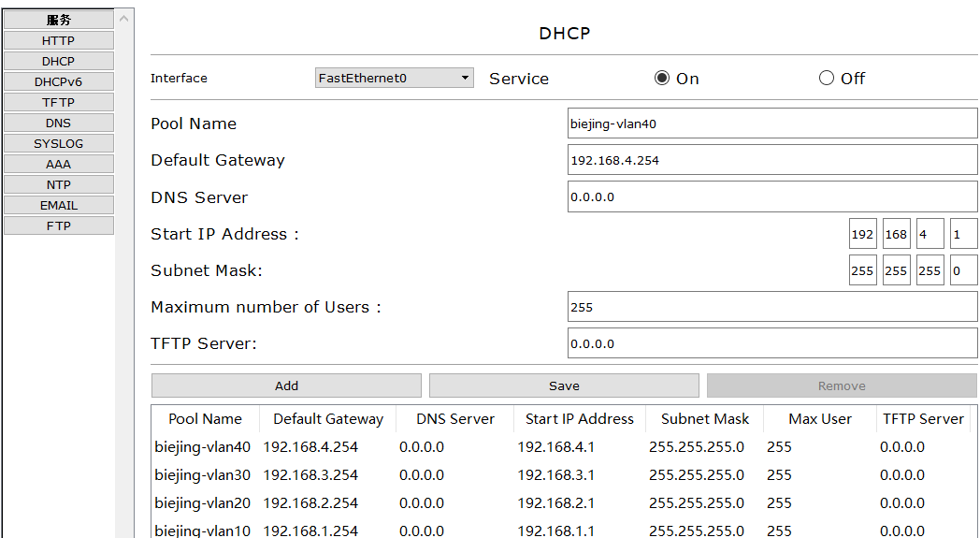Switch to the TFTP service page
980x538 pixels.
tap(58, 102)
